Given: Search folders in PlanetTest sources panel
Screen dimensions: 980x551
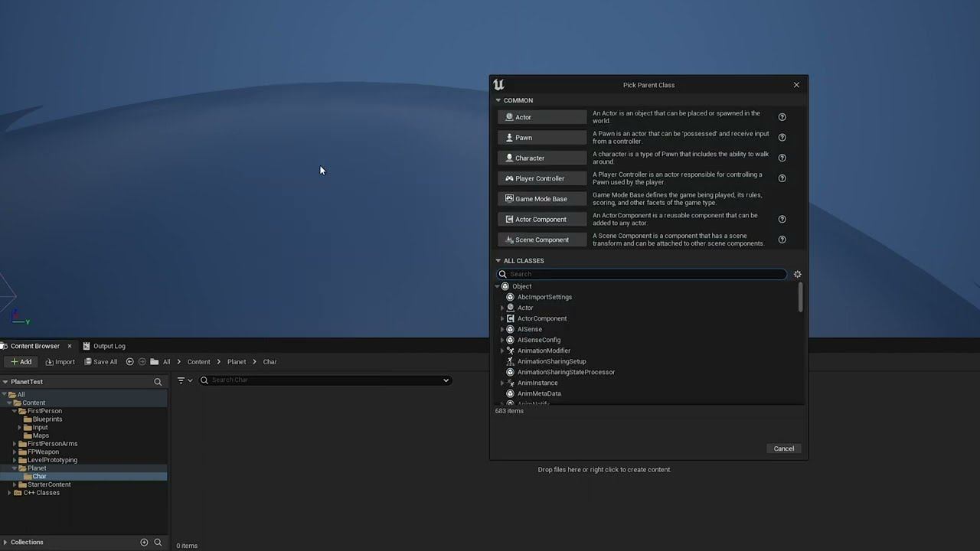Looking at the screenshot, I should [158, 382].
